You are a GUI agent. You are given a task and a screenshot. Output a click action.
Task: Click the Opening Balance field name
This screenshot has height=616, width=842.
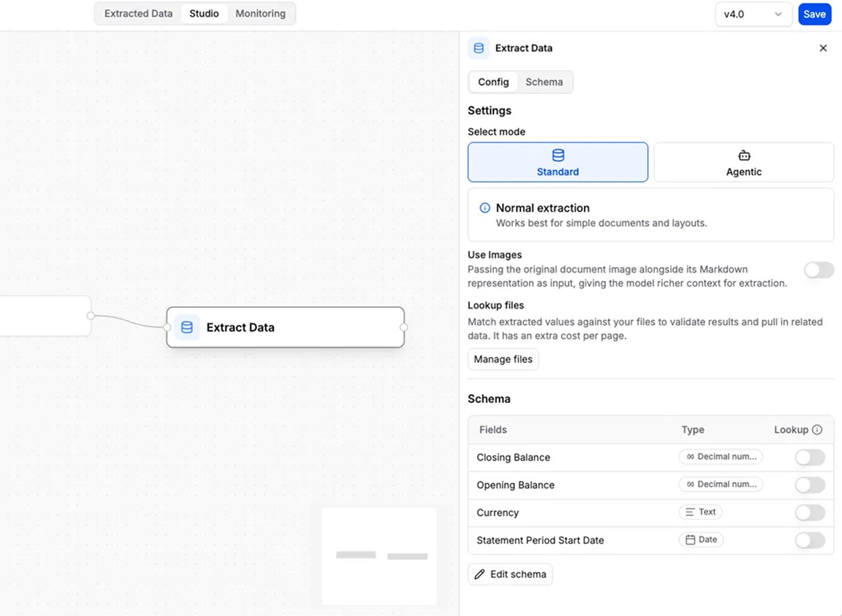click(515, 485)
